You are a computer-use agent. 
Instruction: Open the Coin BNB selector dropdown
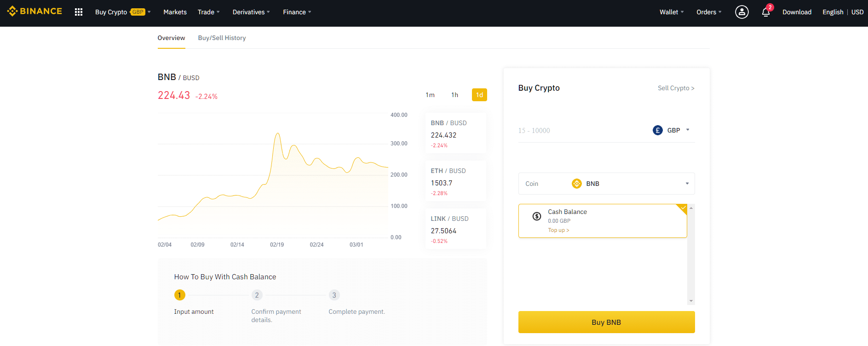pos(606,184)
